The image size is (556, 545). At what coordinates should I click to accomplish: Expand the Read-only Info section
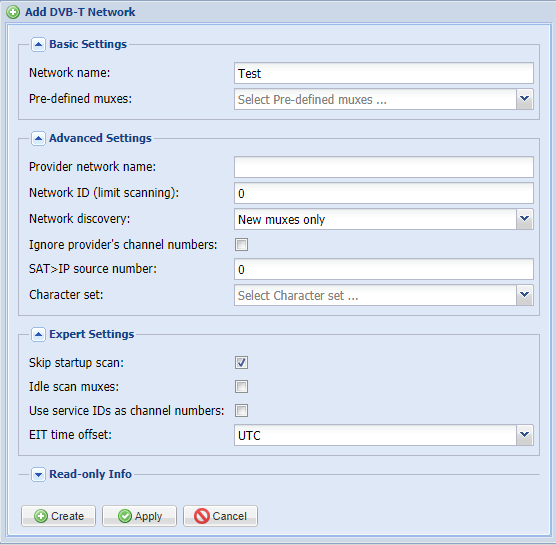tap(38, 474)
